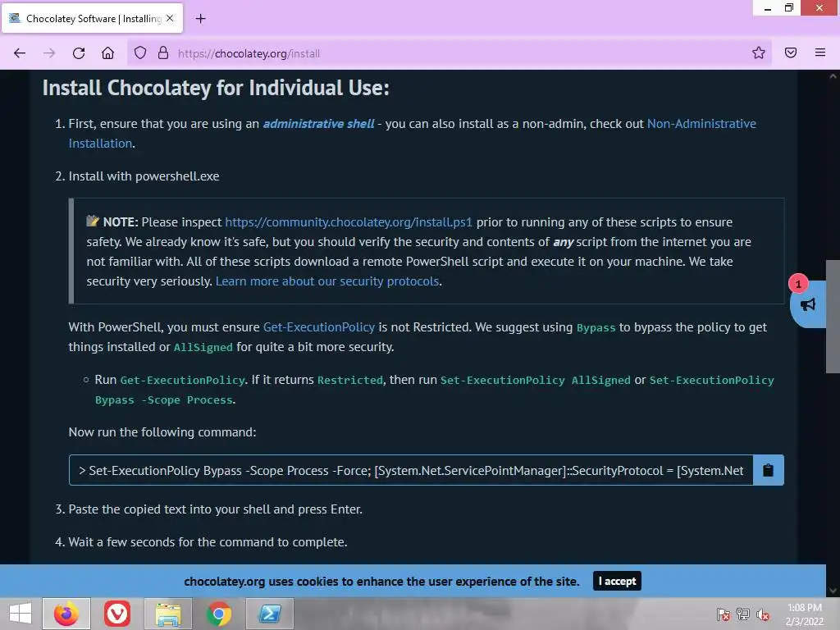Viewport: 840px width, 630px height.
Task: Bookmark this page with the star
Action: pos(758,52)
